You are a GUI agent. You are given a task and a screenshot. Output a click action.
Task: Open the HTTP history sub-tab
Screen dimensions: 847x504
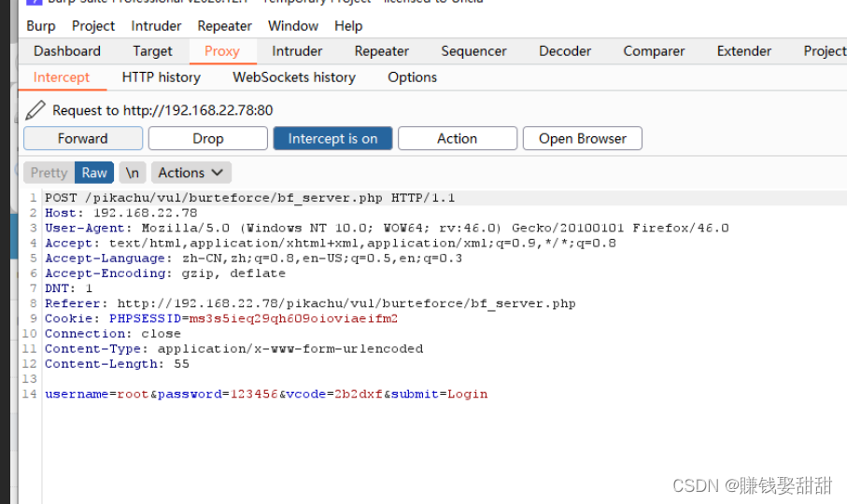tap(161, 77)
